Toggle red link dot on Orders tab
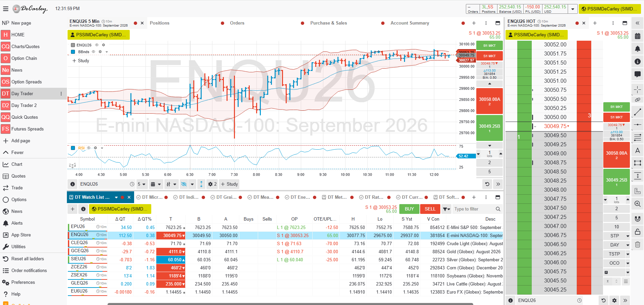The width and height of the screenshot is (644, 305). [x=303, y=23]
